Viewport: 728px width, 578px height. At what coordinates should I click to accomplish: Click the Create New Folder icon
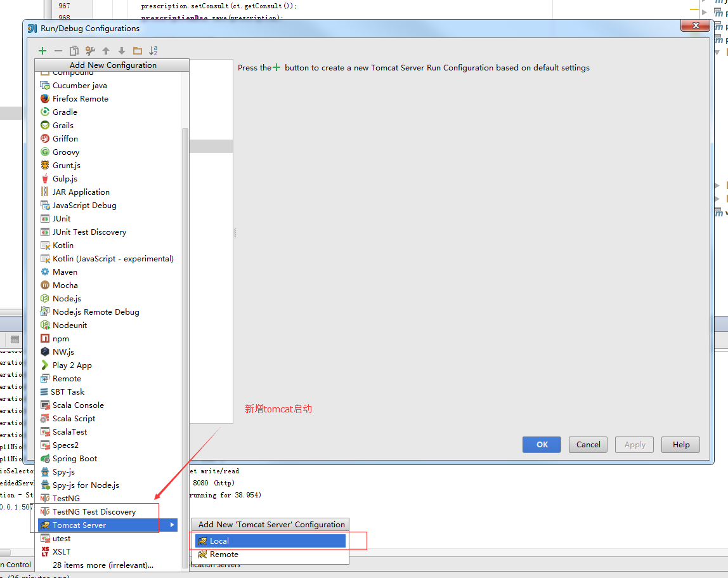click(x=138, y=51)
